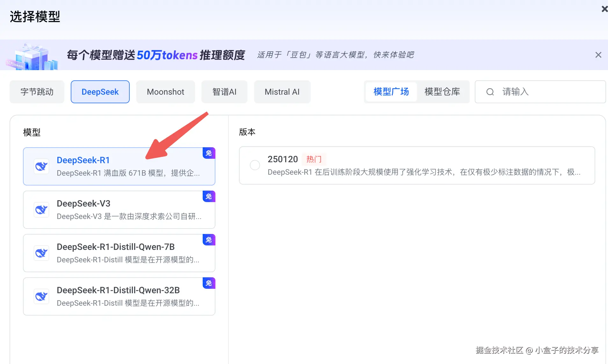608x364 pixels.
Task: Click the 热门 tag next to 250120
Action: pos(314,159)
